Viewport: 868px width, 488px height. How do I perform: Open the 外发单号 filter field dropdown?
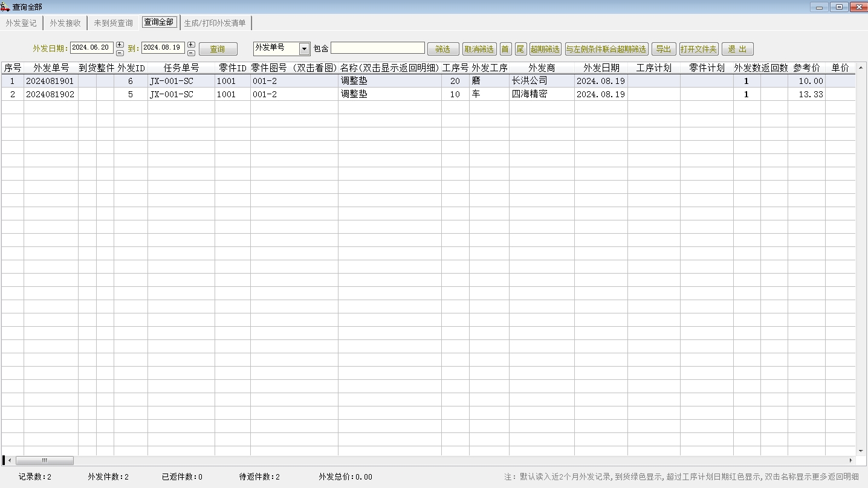point(305,50)
